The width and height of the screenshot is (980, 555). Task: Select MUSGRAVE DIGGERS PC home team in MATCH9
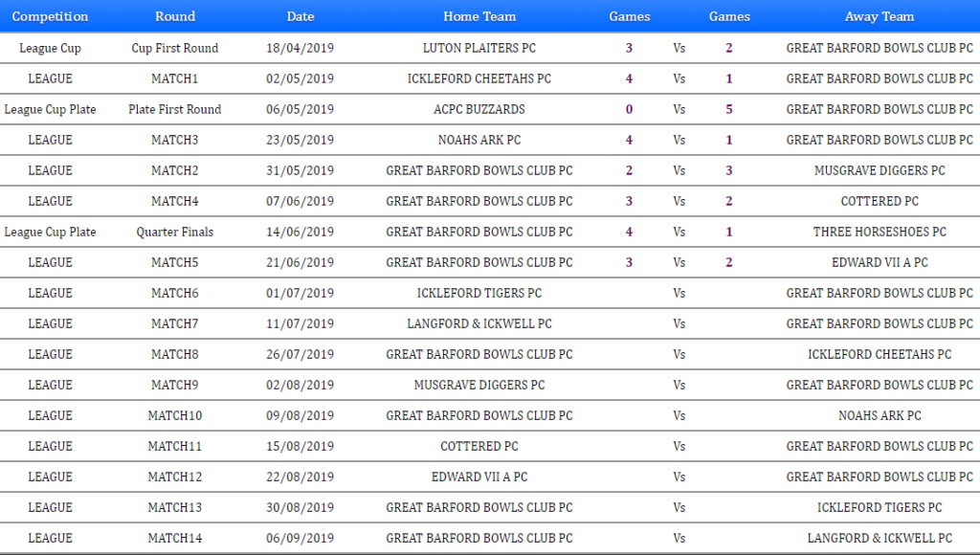(x=479, y=385)
